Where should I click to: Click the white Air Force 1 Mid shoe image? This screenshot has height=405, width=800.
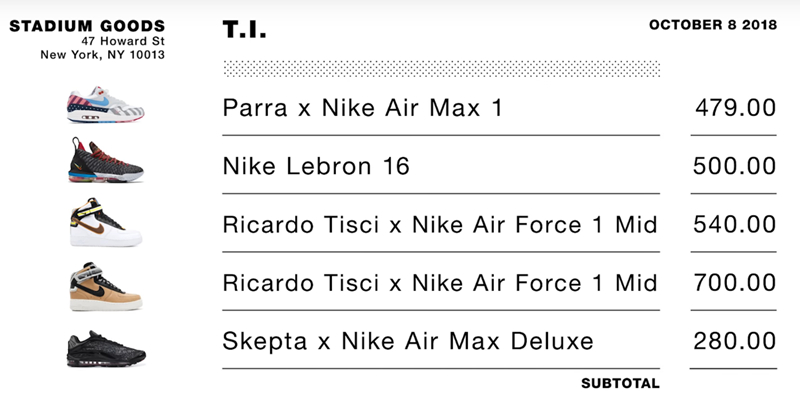point(104,223)
